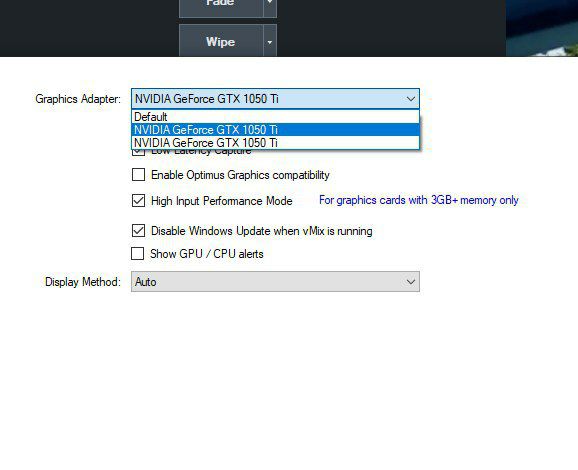Click the Display Method label
The image size is (578, 470).
[83, 282]
